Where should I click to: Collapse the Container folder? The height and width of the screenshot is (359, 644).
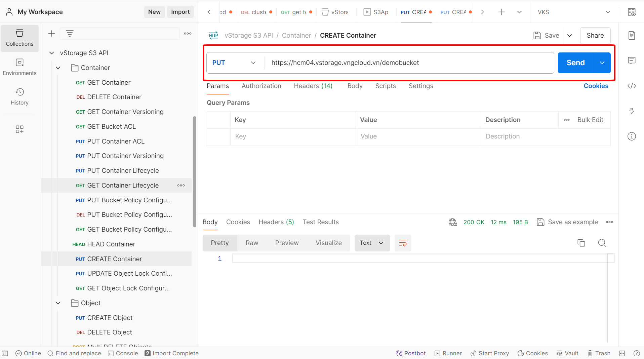pyautogui.click(x=58, y=68)
